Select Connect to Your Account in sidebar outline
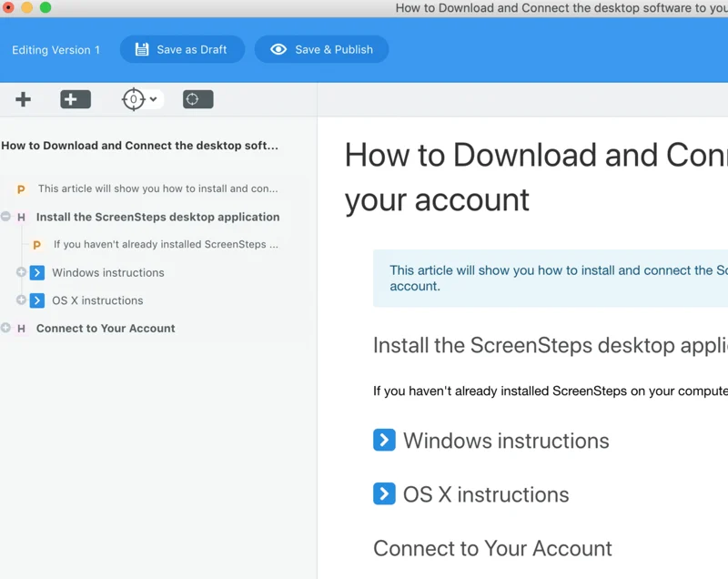 tap(106, 329)
